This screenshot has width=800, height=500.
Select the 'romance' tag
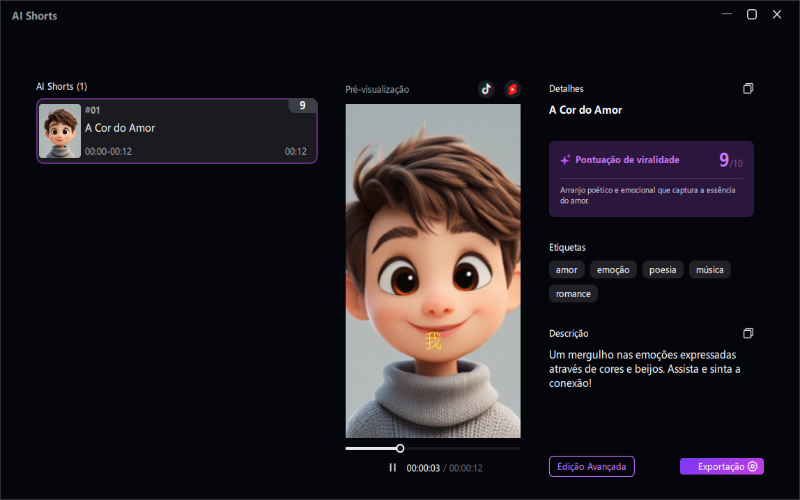click(x=574, y=293)
